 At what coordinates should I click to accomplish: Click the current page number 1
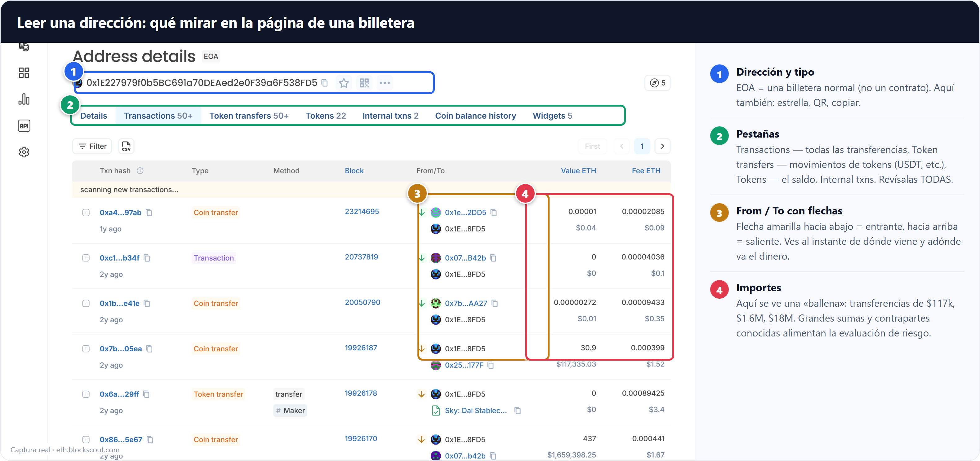click(x=642, y=146)
